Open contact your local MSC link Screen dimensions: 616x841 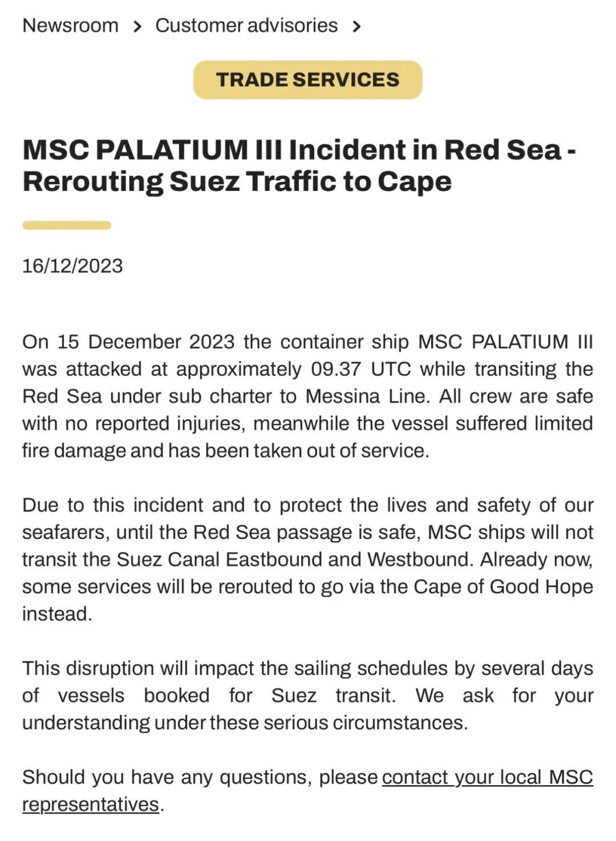pos(488,777)
